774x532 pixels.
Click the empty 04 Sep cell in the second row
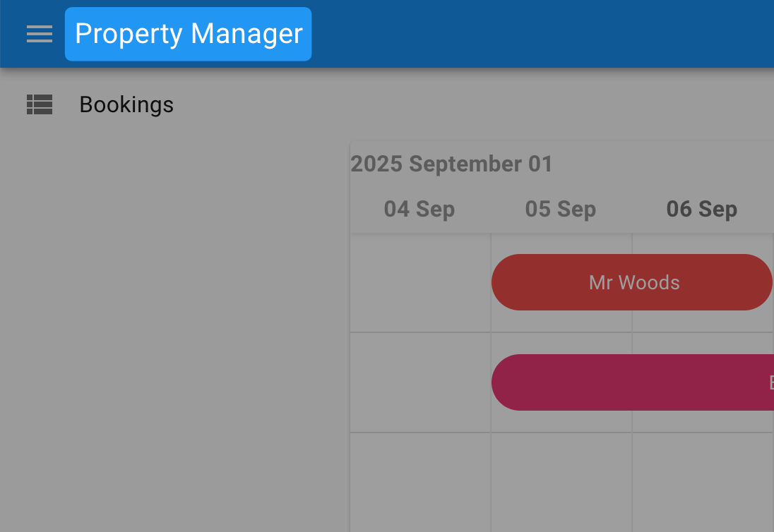420,382
